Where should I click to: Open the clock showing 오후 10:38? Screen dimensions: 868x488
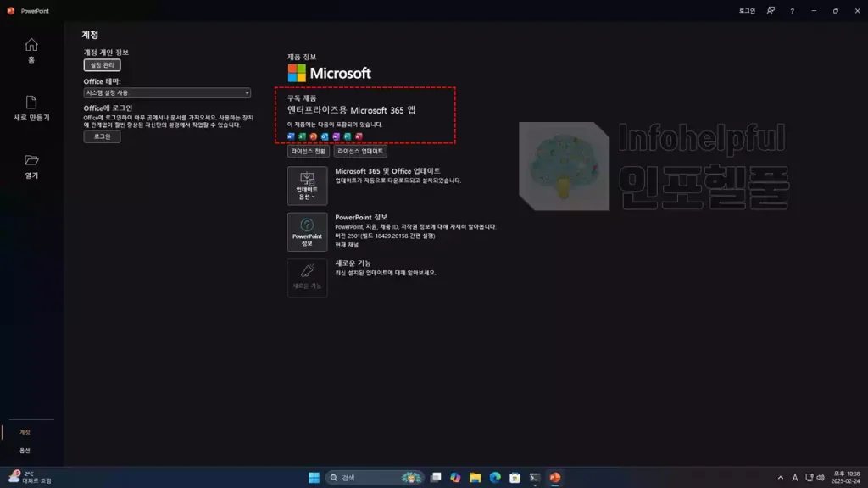tap(846, 478)
